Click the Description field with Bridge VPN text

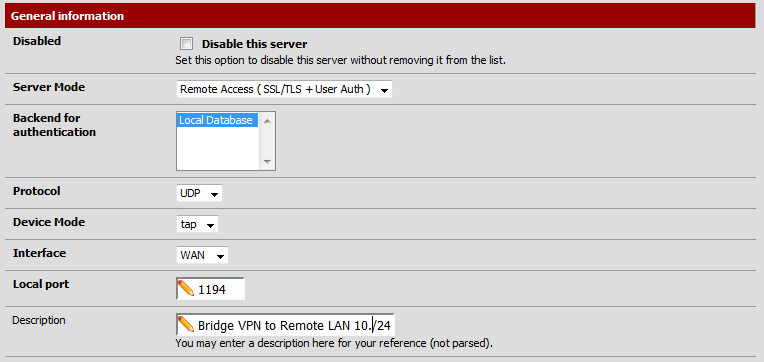pos(286,324)
